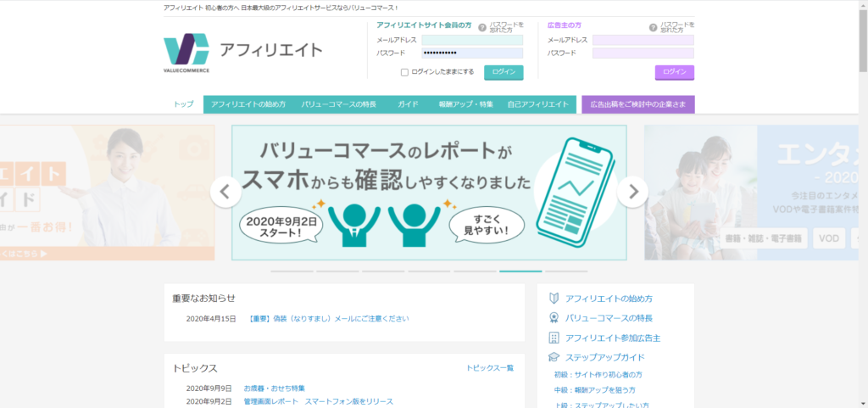Click the smartphone report banner in the carousel
This screenshot has height=408, width=868.
[x=429, y=193]
